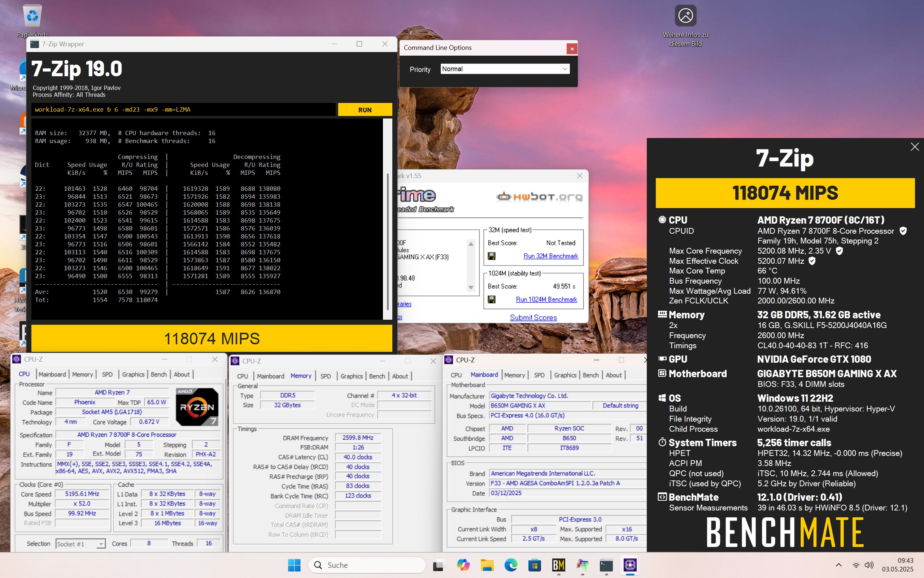Screen dimensions: 924x578
Task: Click the terminal taskbar icon
Action: click(x=606, y=565)
